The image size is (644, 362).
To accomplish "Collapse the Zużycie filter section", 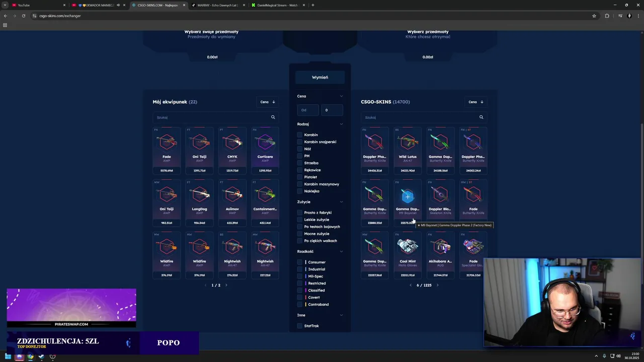I will tap(341, 202).
